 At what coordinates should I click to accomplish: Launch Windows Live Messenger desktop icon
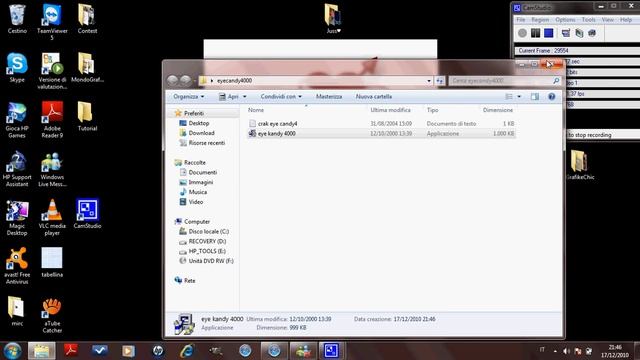pyautogui.click(x=52, y=168)
